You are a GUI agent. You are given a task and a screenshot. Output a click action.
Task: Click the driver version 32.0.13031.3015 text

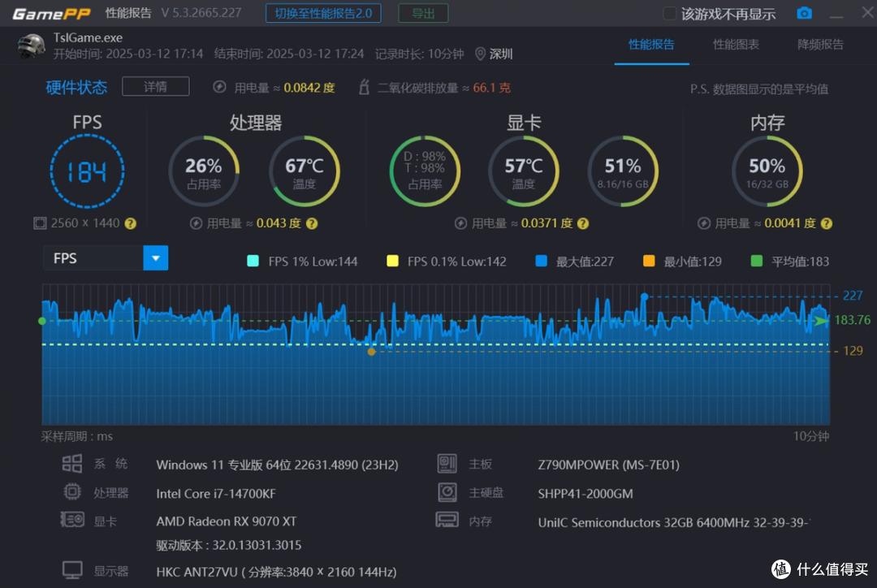tap(257, 546)
